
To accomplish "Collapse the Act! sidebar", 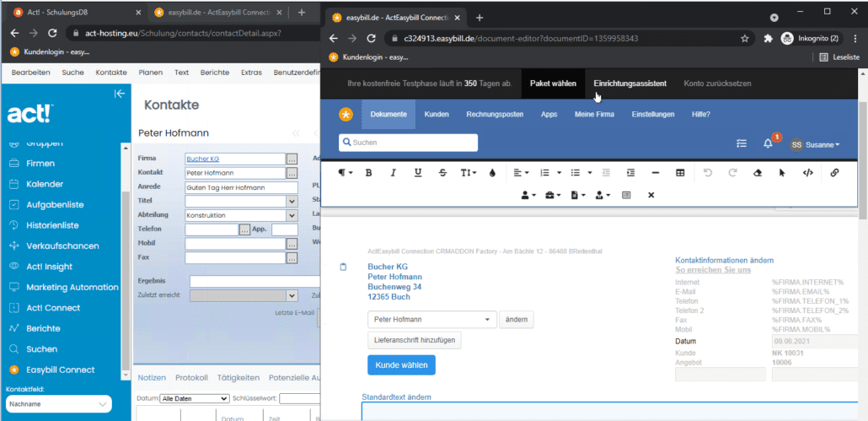I will 120,94.
